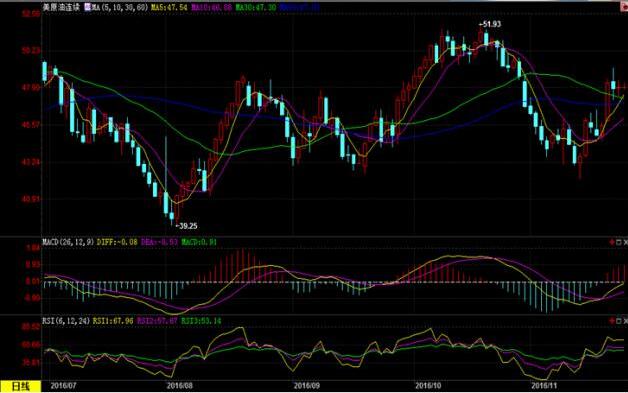This screenshot has width=628, height=393.
Task: Click the green MA30:47.30 value
Action: click(255, 7)
